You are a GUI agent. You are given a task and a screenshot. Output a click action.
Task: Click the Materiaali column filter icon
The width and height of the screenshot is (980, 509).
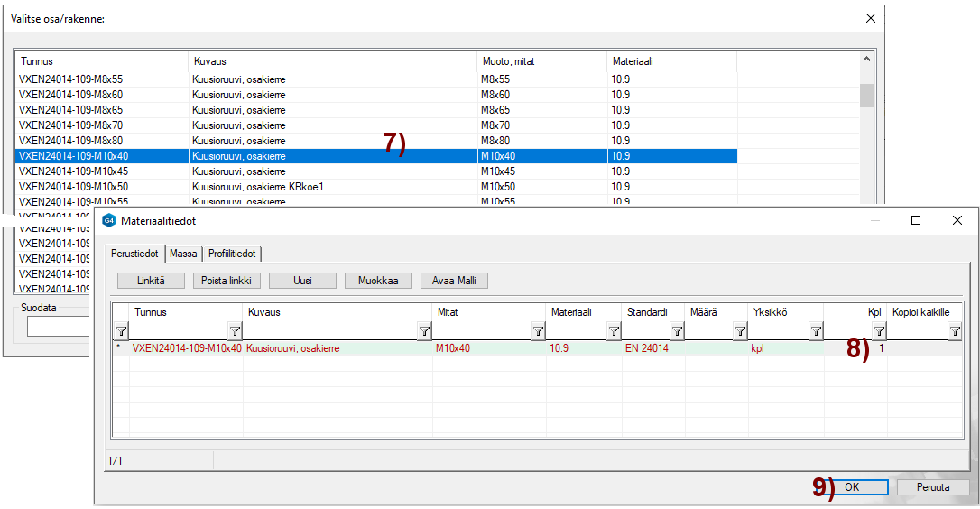click(614, 331)
